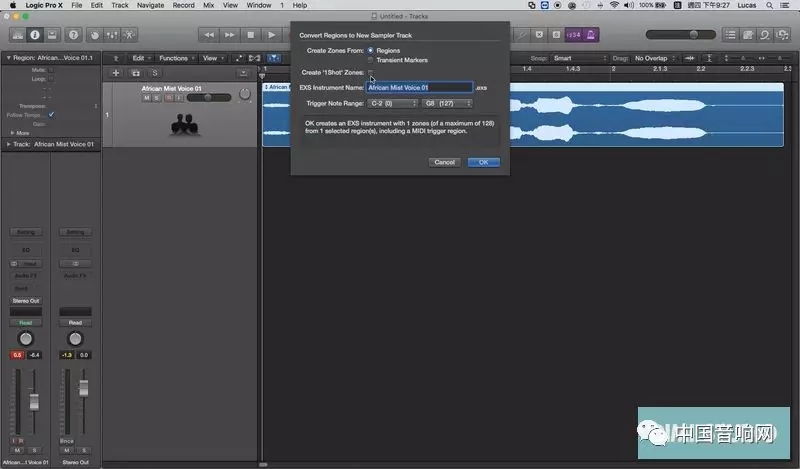Toggle the Loop checkbox in Region inspector
The image size is (800, 469).
(51, 79)
